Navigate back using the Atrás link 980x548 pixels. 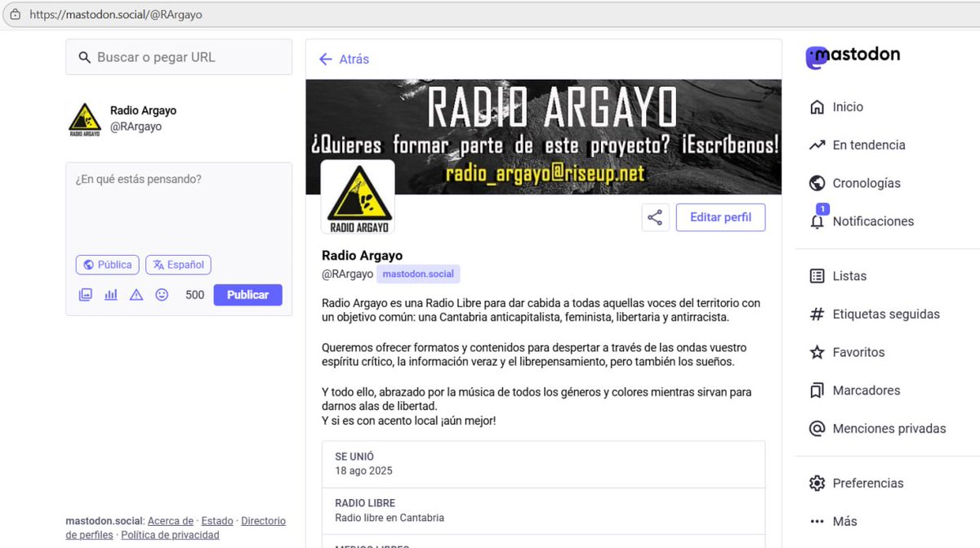pos(343,59)
